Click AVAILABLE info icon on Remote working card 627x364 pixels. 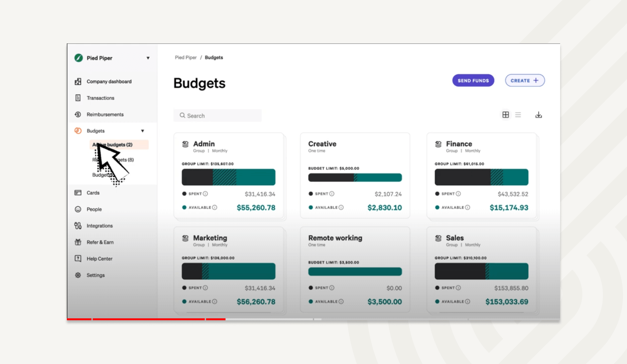[x=341, y=302]
